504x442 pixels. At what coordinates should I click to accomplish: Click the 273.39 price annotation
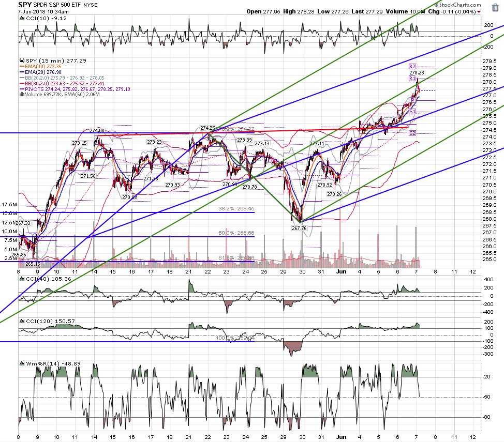(x=245, y=140)
